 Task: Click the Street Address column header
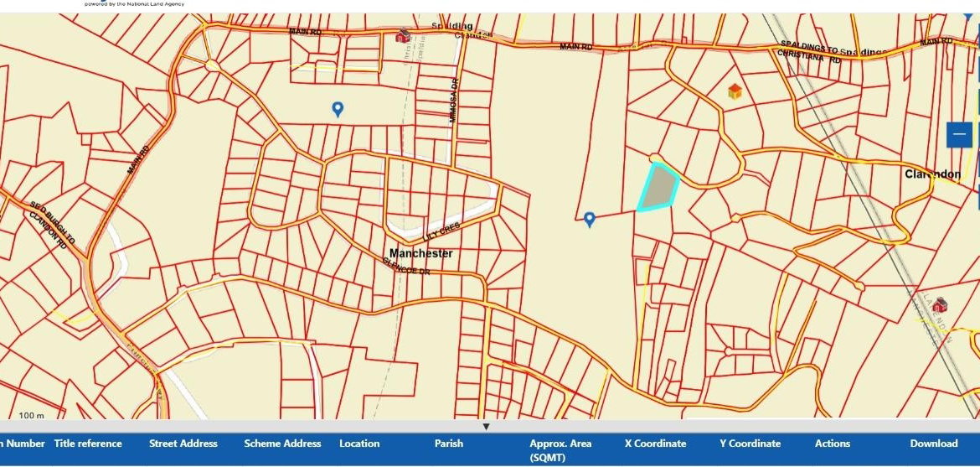click(183, 444)
